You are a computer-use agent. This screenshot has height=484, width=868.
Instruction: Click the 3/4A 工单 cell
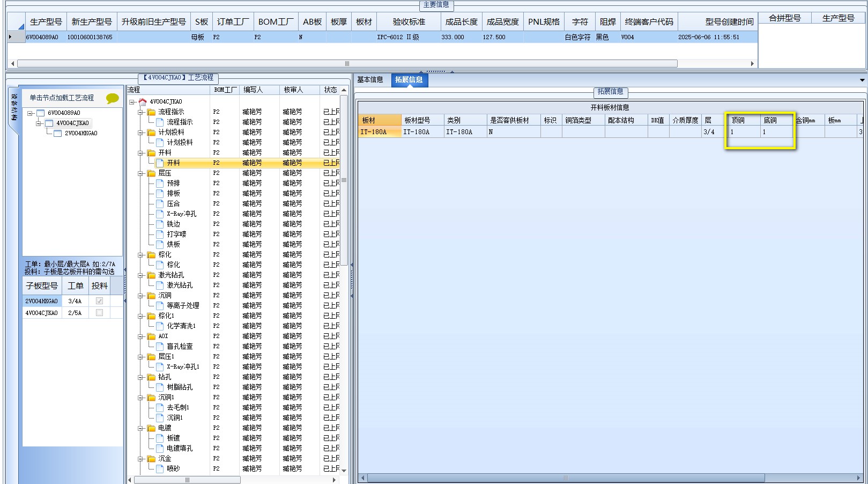click(x=75, y=301)
